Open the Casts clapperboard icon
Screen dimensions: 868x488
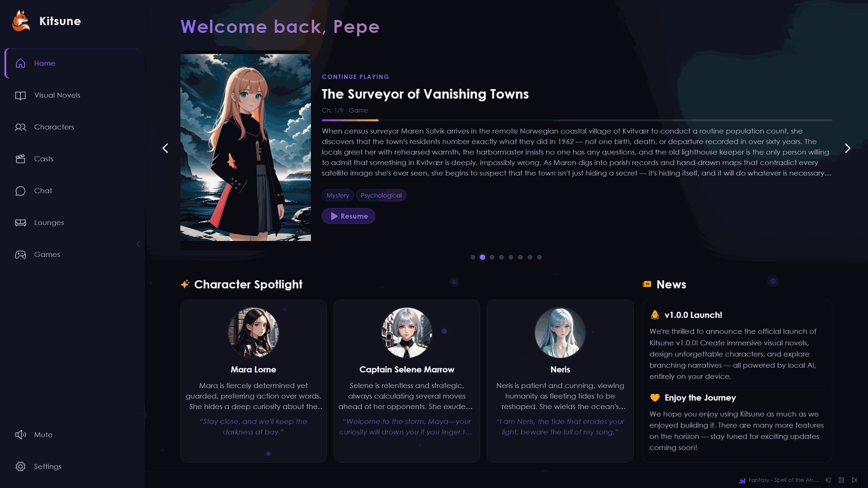pyautogui.click(x=20, y=159)
